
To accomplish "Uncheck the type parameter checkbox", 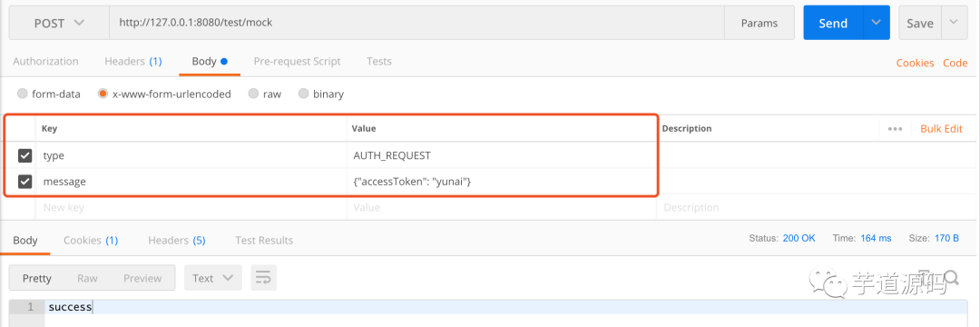I will (x=25, y=155).
